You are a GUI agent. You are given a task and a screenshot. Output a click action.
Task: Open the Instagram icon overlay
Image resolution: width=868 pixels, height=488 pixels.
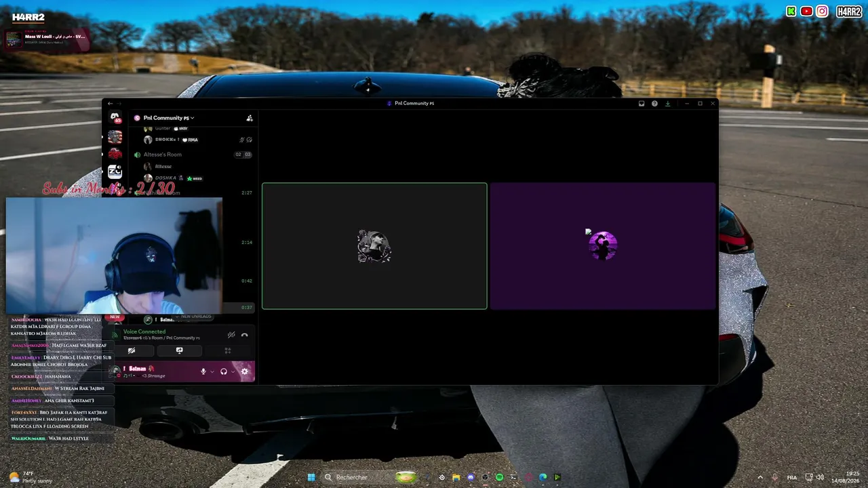[x=822, y=11]
